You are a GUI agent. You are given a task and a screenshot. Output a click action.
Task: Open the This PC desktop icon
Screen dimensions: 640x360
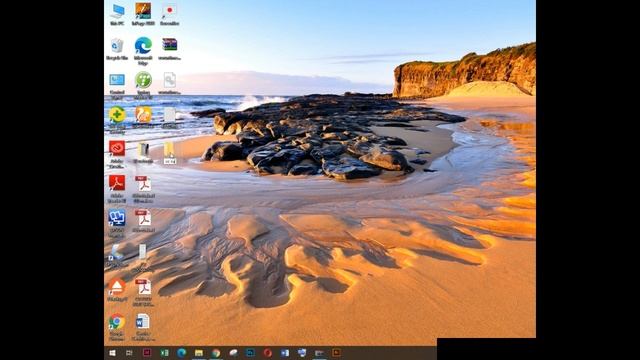(117, 14)
